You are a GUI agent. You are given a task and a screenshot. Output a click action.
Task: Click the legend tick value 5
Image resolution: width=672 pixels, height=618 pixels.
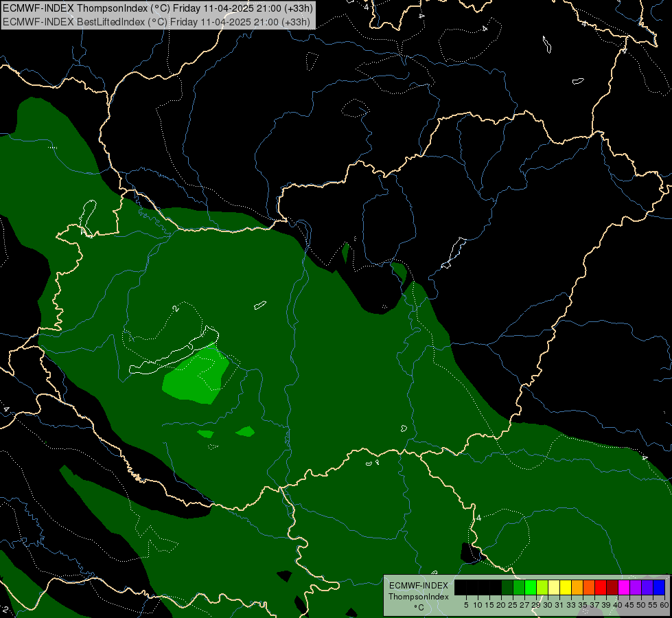coord(466,605)
